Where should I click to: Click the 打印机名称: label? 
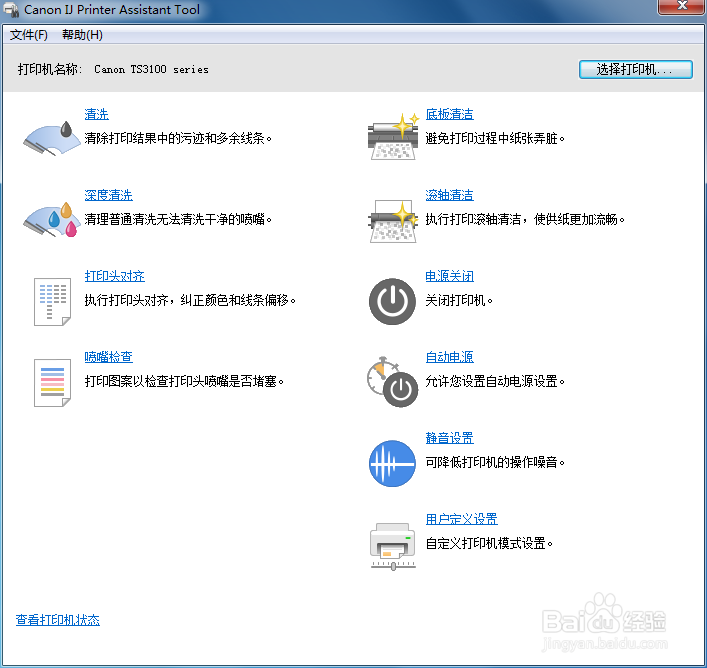pyautogui.click(x=50, y=69)
